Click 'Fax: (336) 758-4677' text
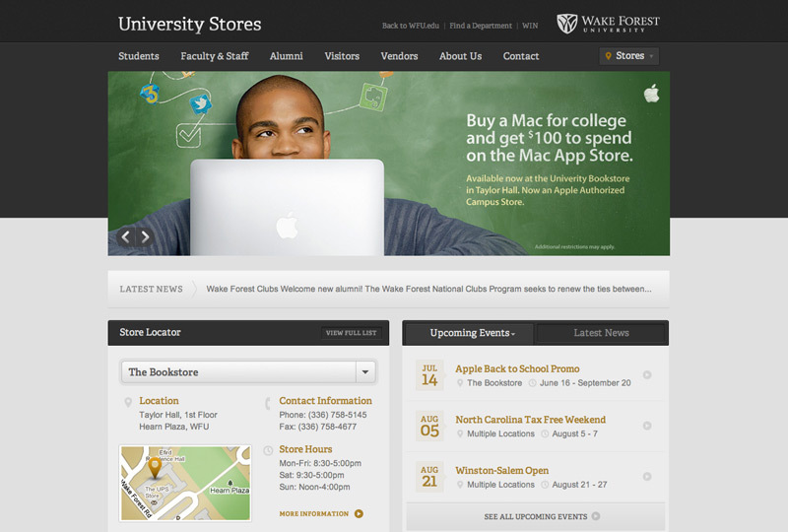Screen dimensions: 788x532 coord(317,427)
